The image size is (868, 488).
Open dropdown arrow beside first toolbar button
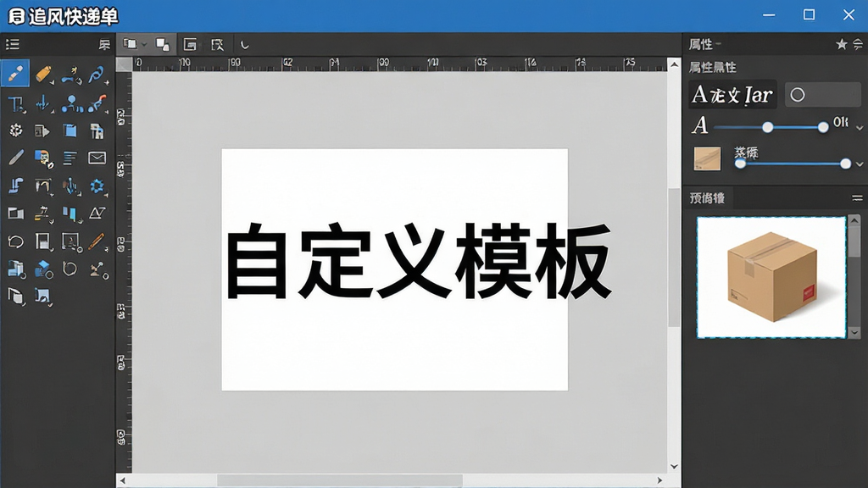coord(144,45)
